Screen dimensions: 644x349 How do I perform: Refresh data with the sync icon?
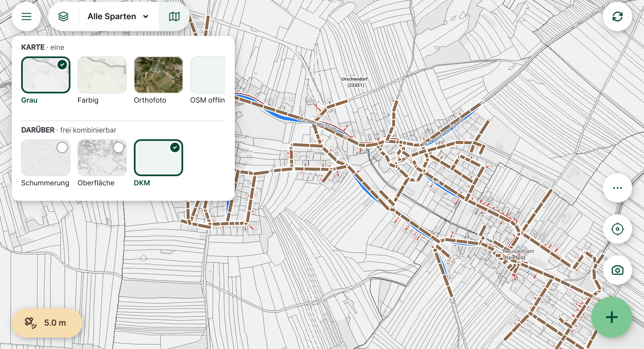pyautogui.click(x=617, y=16)
